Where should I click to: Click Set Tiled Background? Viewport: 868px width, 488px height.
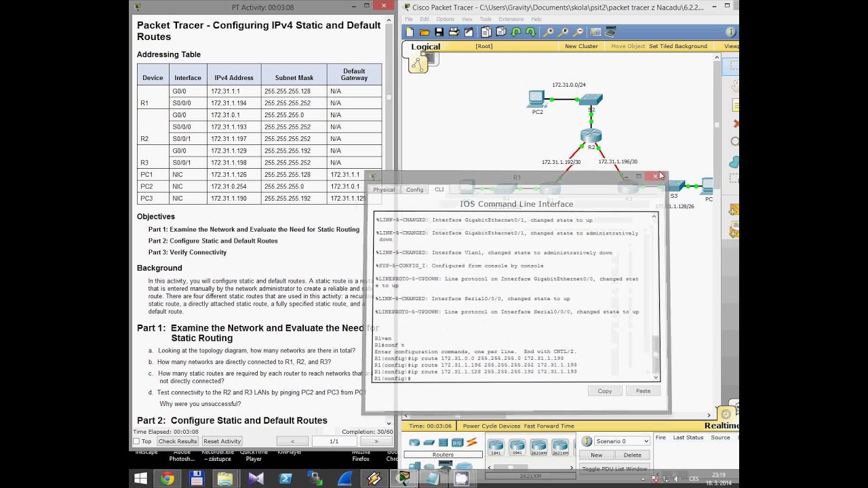[677, 46]
